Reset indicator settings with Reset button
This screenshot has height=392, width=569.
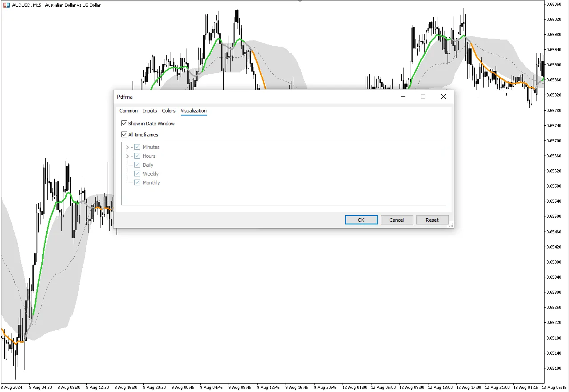click(432, 220)
